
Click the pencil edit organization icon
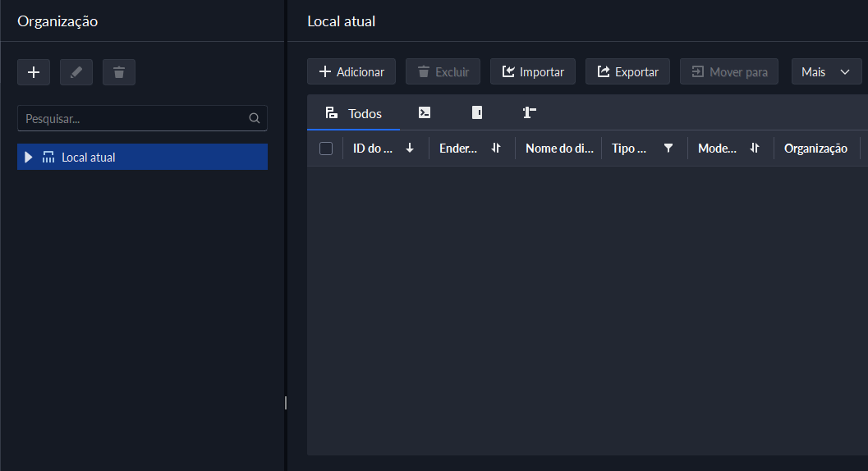[x=76, y=72]
